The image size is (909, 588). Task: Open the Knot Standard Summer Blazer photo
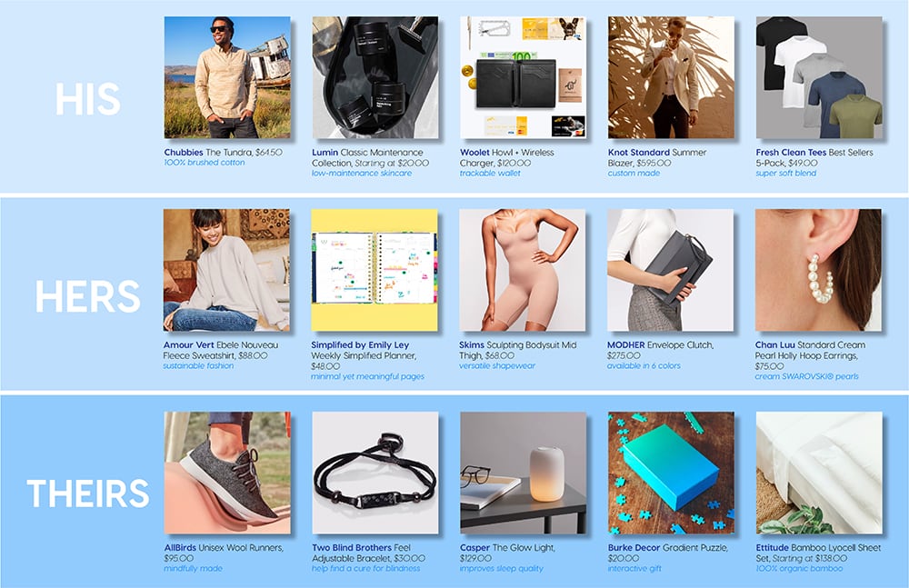pos(671,77)
